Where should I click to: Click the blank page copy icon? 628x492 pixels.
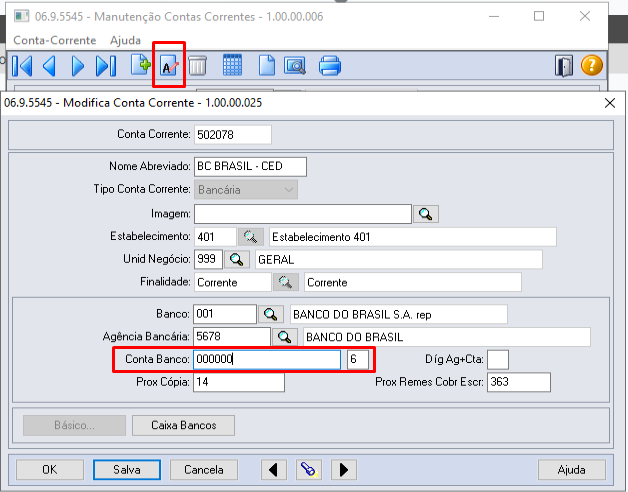tap(267, 65)
